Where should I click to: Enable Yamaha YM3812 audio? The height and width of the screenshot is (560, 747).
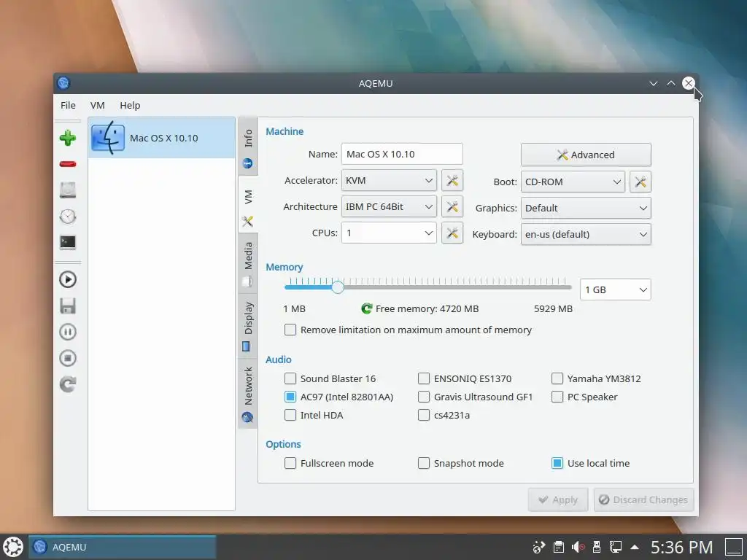coord(557,378)
